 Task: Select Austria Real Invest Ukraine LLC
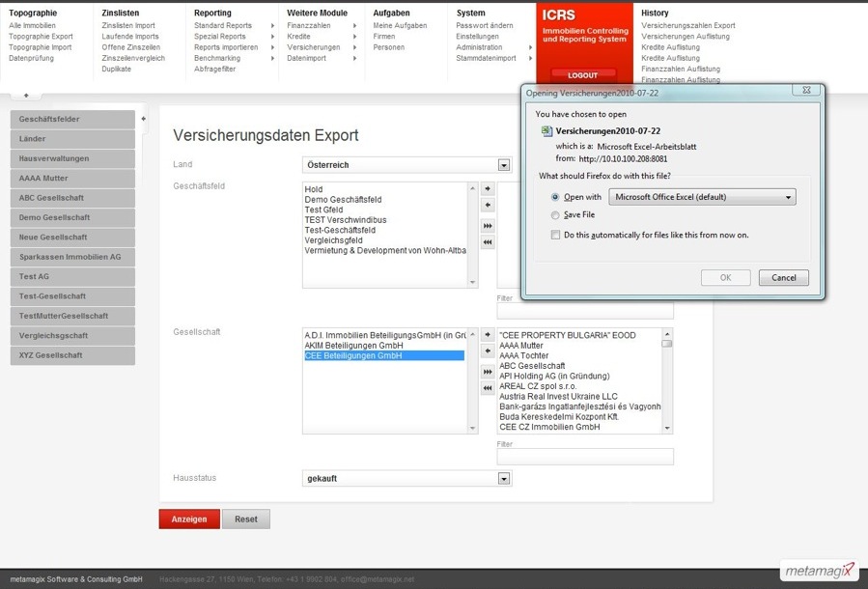558,396
